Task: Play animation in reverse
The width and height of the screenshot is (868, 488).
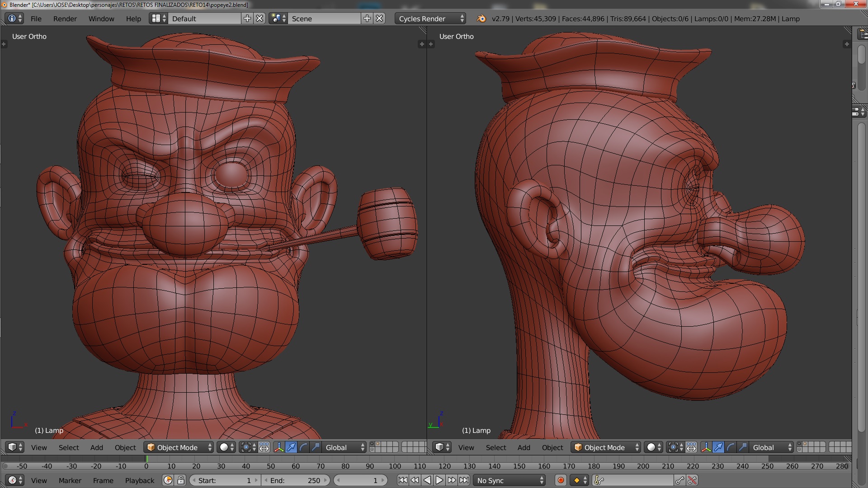Action: pos(427,480)
